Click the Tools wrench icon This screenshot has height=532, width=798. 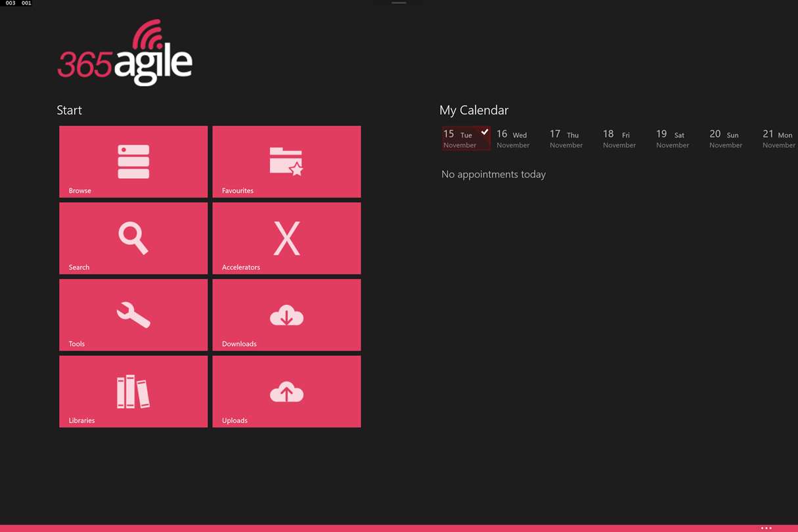coord(133,315)
